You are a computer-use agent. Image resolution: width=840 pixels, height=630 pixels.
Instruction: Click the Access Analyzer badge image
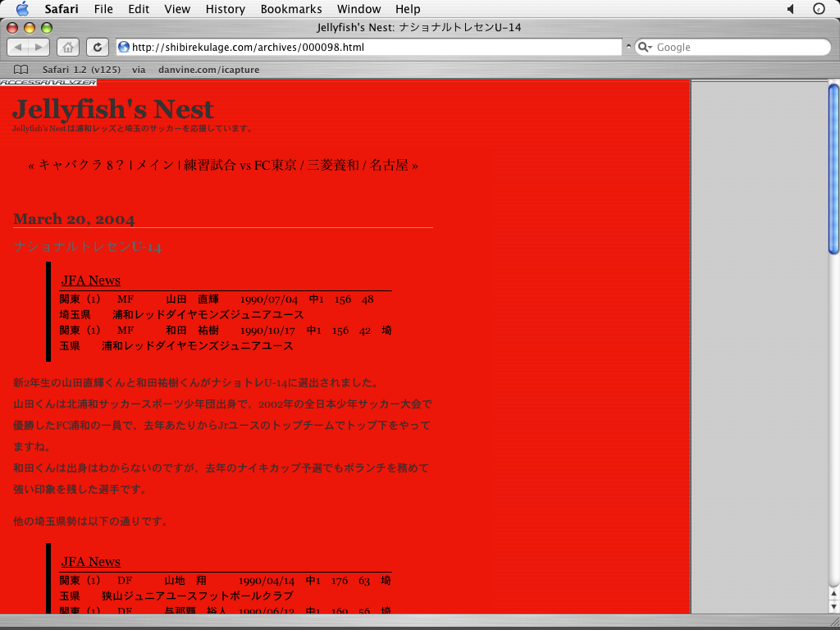coord(48,83)
